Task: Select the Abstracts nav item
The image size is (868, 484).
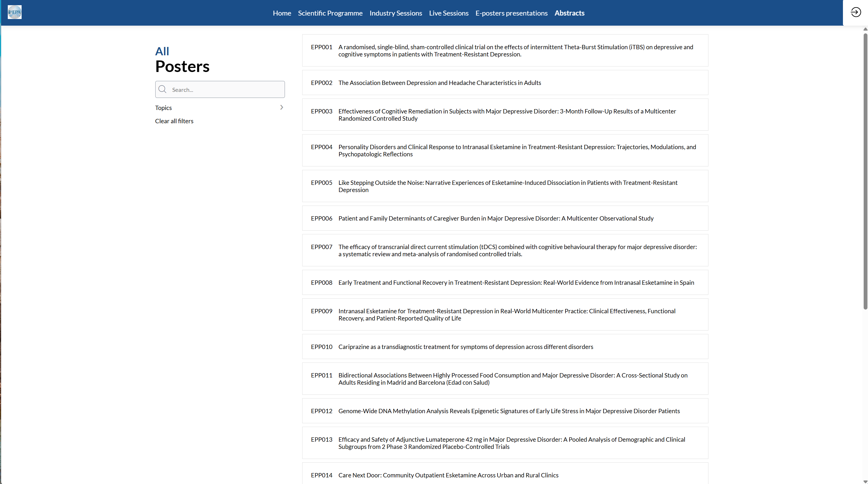Action: click(569, 13)
